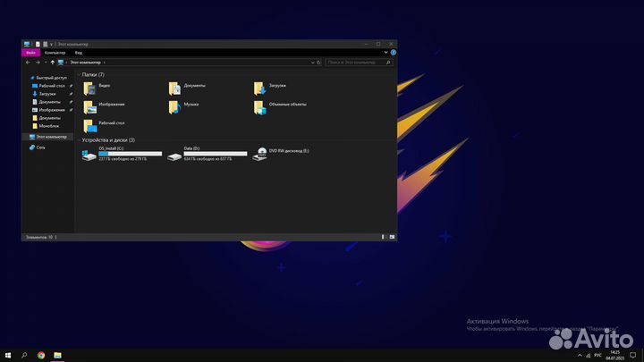
Task: Open Google Chrome from the taskbar
Action: pyautogui.click(x=41, y=355)
